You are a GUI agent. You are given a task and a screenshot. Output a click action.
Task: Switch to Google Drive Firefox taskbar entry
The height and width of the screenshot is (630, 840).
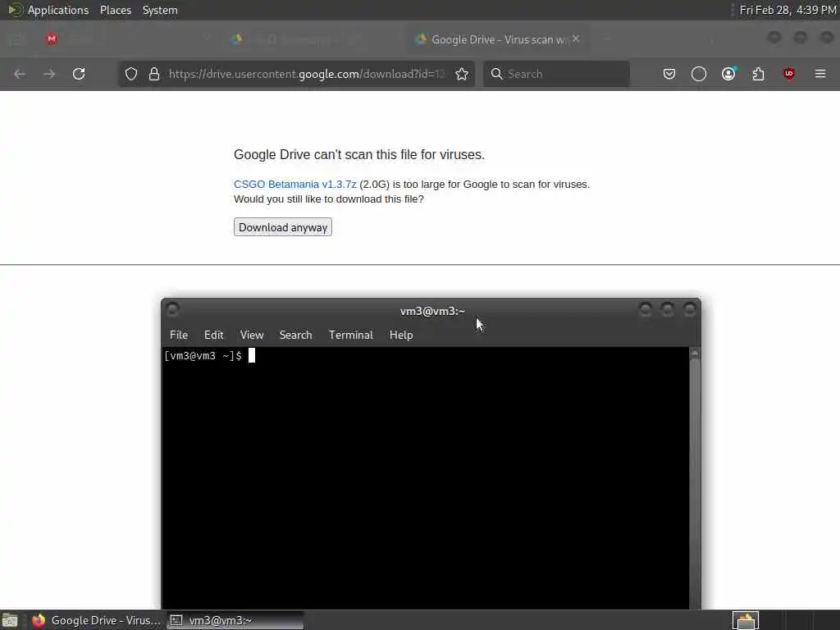pyautogui.click(x=97, y=620)
